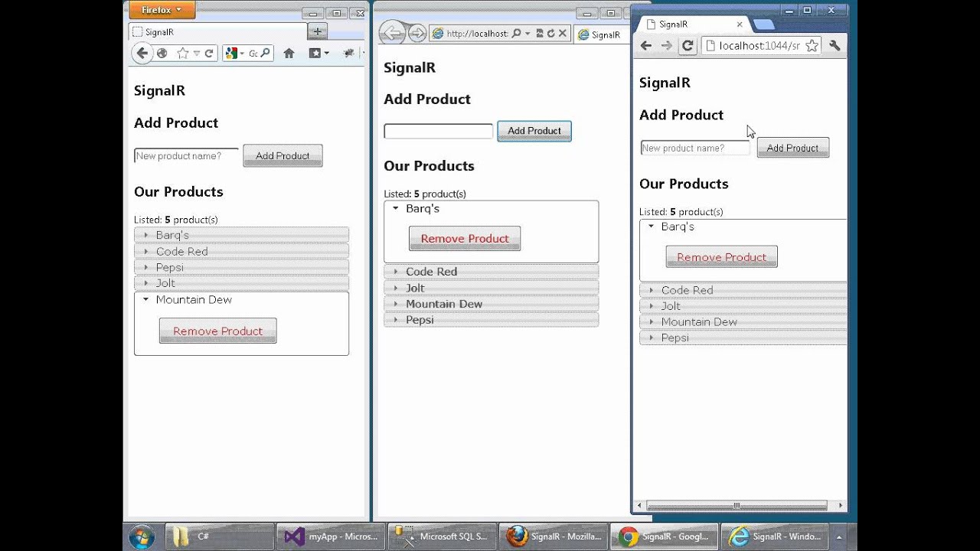Show hidden system tray icons arrow
980x551 pixels.
pyautogui.click(x=840, y=536)
